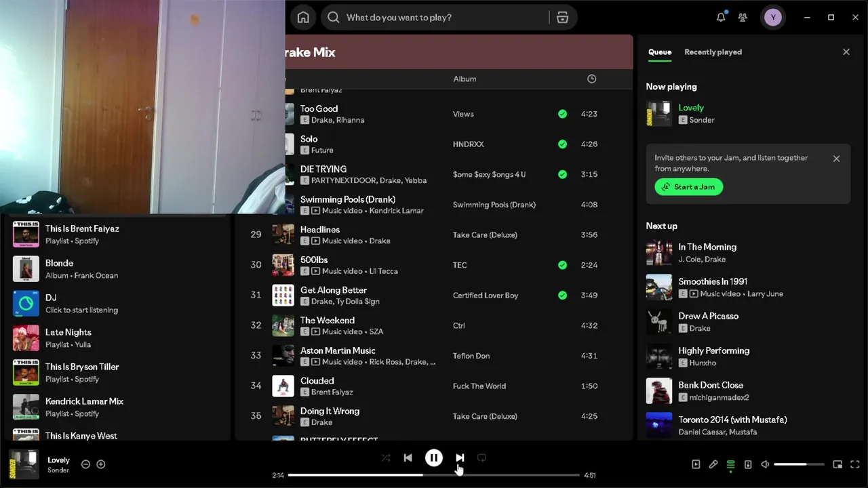Open the now playing Lovely album art

24,464
